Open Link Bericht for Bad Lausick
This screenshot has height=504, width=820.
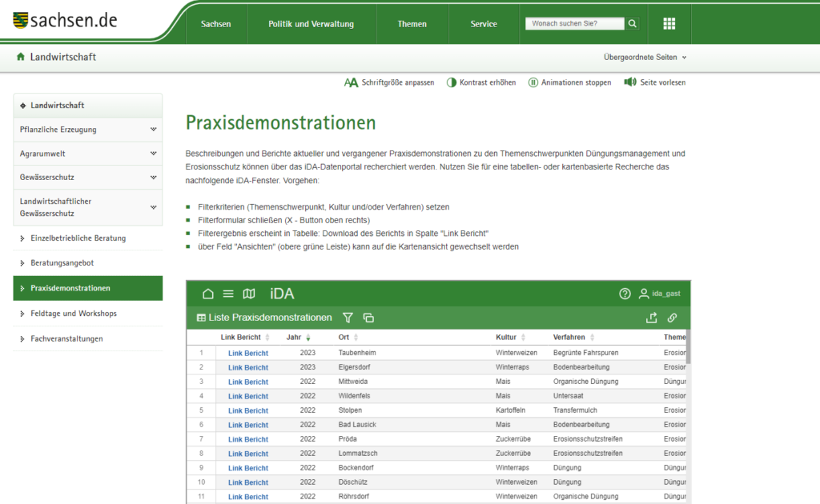[248, 425]
